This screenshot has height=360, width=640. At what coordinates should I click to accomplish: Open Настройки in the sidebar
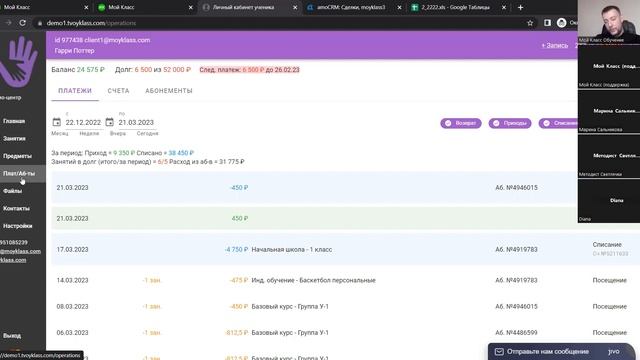coord(18,226)
